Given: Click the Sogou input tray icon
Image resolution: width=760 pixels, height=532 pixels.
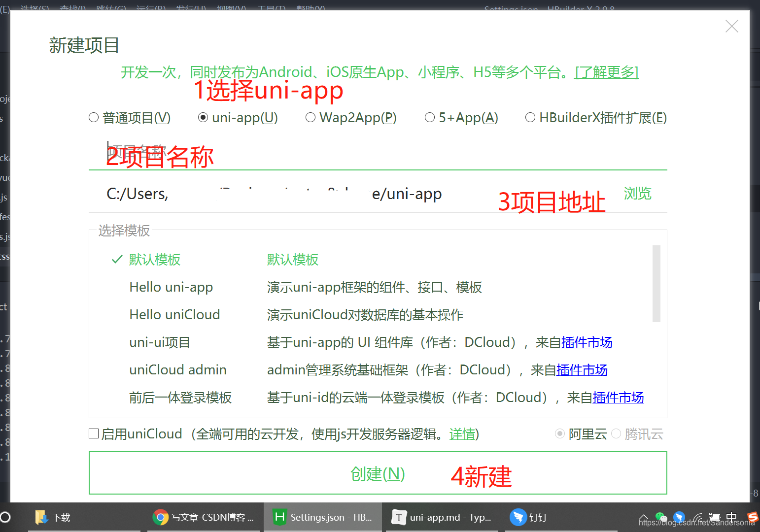Looking at the screenshot, I should 753,517.
